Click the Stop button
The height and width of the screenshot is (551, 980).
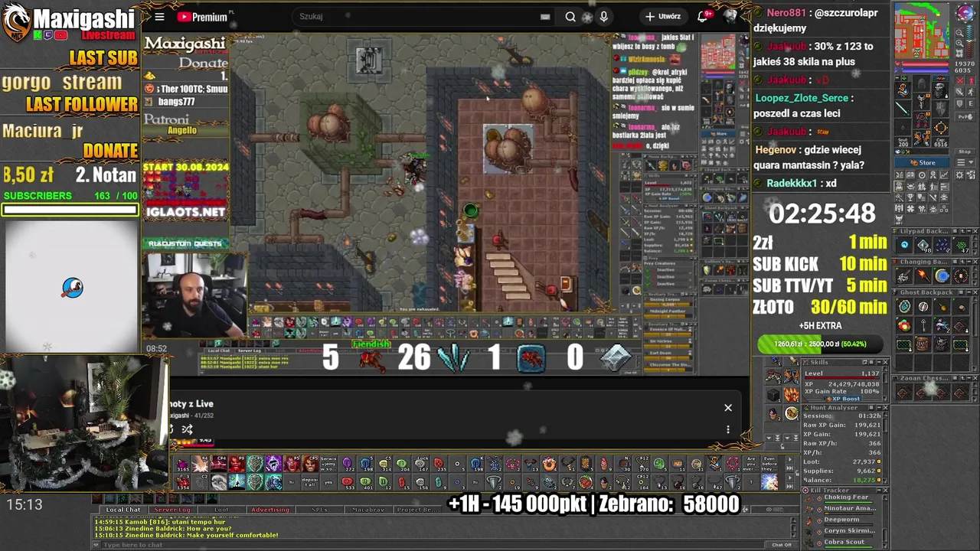tap(965, 152)
